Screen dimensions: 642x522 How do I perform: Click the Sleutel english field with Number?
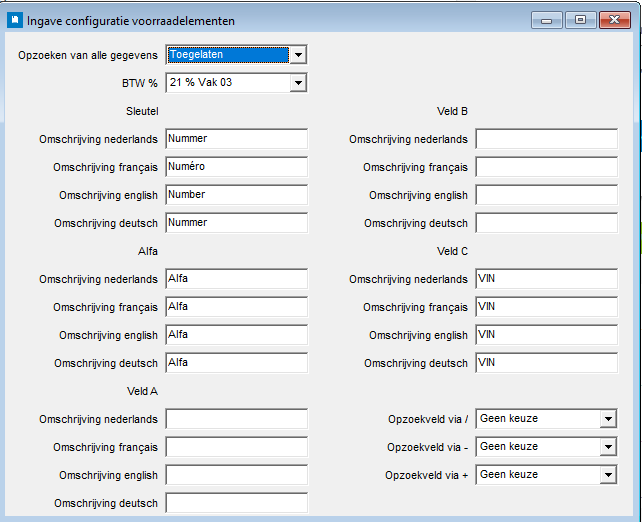click(236, 195)
